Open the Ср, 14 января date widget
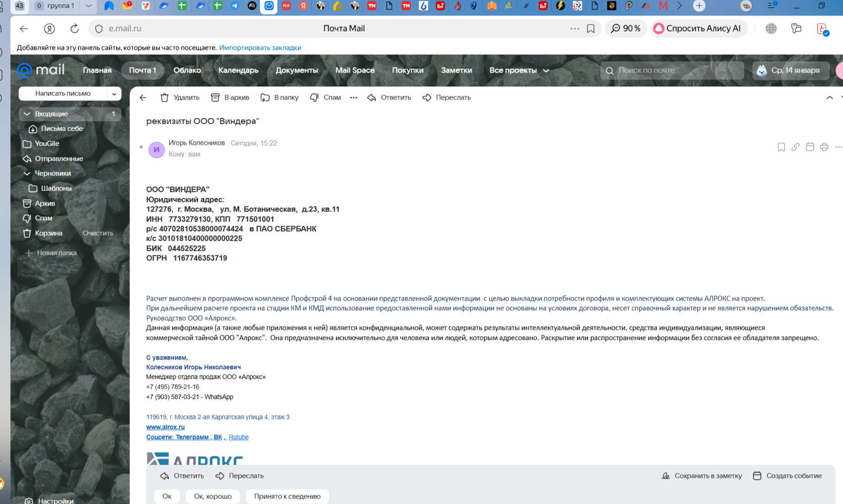843x504 pixels. click(791, 70)
